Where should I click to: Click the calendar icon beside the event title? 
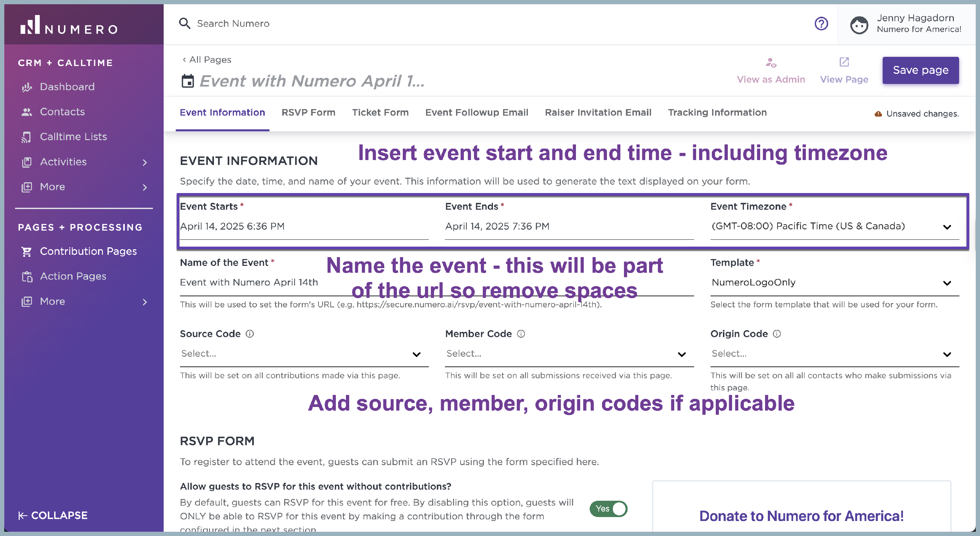pyautogui.click(x=188, y=81)
